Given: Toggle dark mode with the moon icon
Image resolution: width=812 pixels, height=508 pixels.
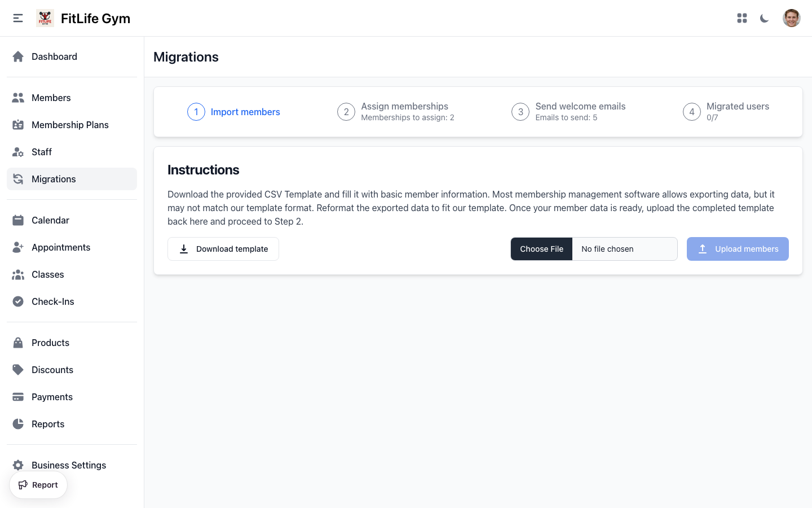Looking at the screenshot, I should click(x=764, y=18).
